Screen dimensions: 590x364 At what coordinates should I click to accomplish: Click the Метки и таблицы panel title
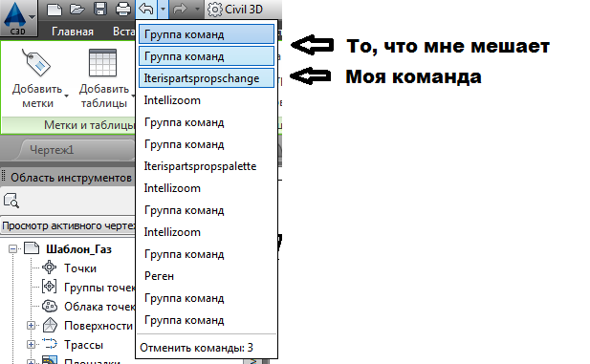pos(89,124)
